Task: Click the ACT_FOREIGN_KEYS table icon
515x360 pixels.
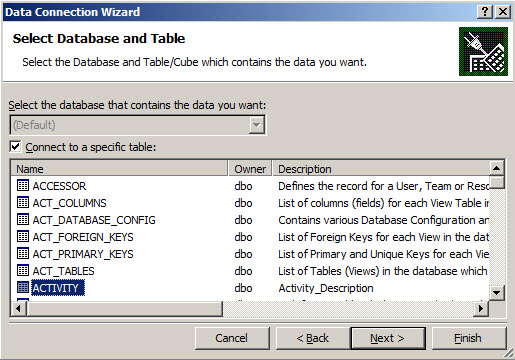Action: tap(23, 236)
